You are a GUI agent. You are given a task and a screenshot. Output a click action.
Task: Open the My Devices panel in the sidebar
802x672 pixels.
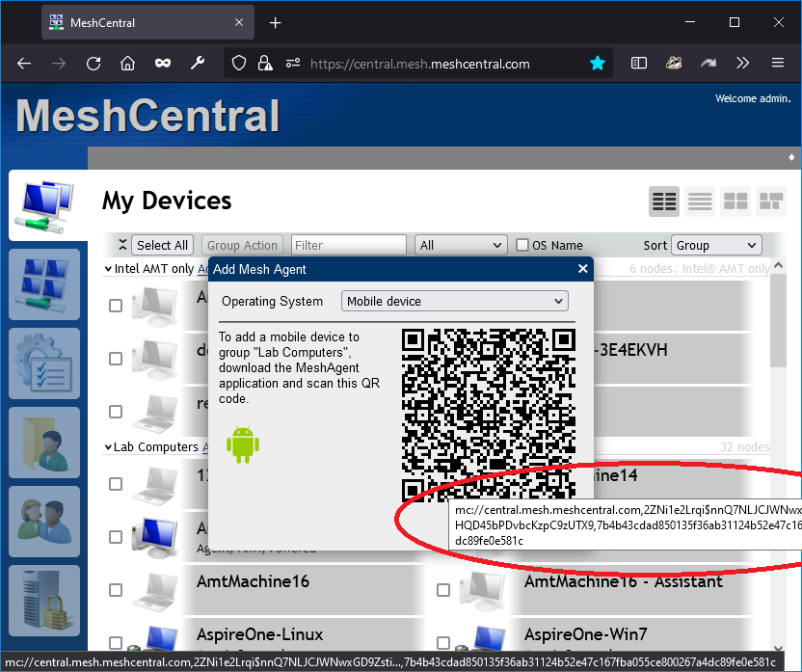coord(44,205)
